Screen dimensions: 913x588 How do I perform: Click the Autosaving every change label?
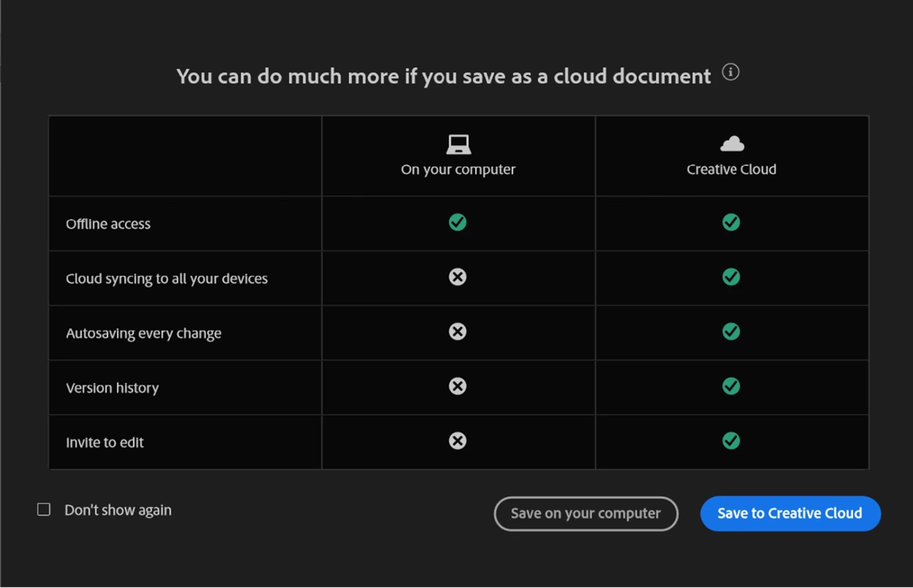pos(143,333)
